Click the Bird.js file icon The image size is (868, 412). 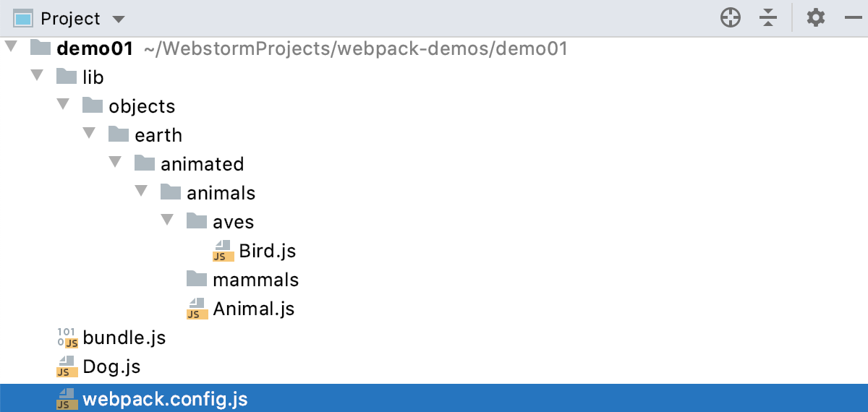coord(223,251)
